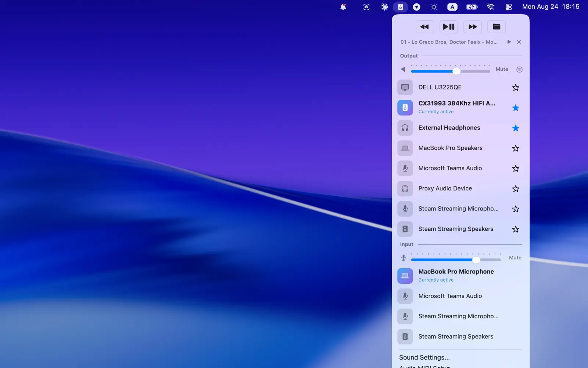Click 'MacBook Pro Speakers' output name
Image resolution: width=588 pixels, height=368 pixels.
[x=450, y=148]
